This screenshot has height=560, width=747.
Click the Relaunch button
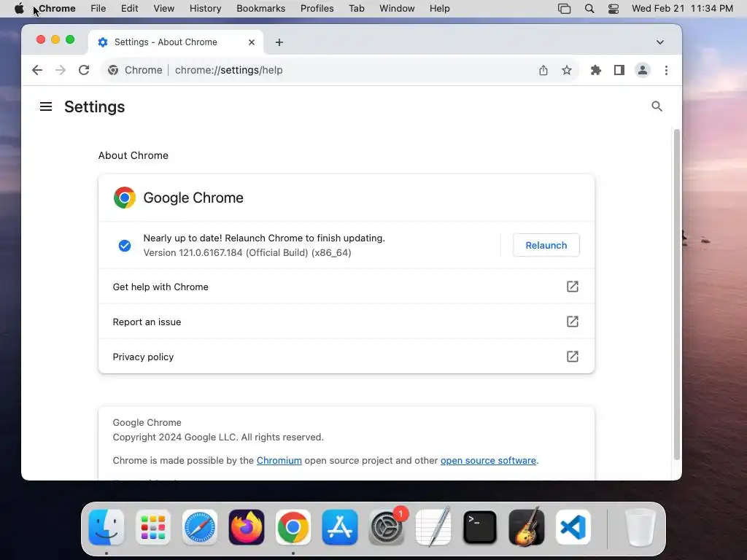pos(546,245)
